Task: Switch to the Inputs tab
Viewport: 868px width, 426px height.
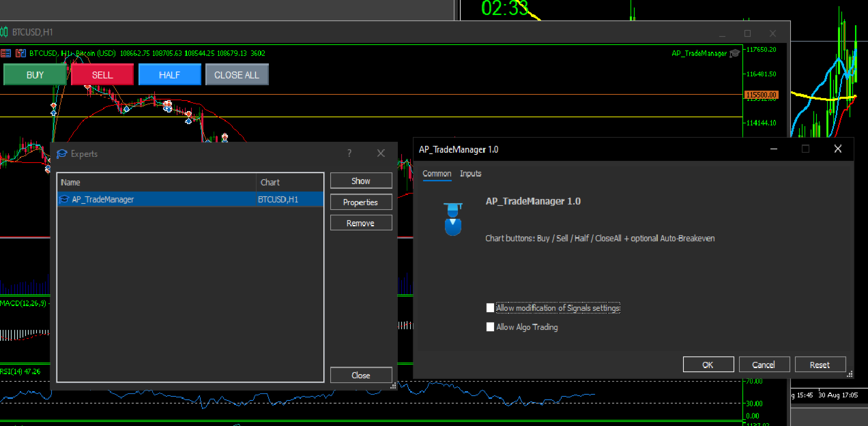Action: point(471,174)
